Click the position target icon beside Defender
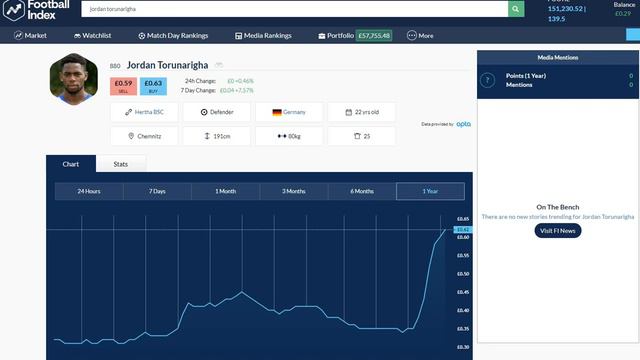The width and height of the screenshot is (640, 360). [x=204, y=112]
